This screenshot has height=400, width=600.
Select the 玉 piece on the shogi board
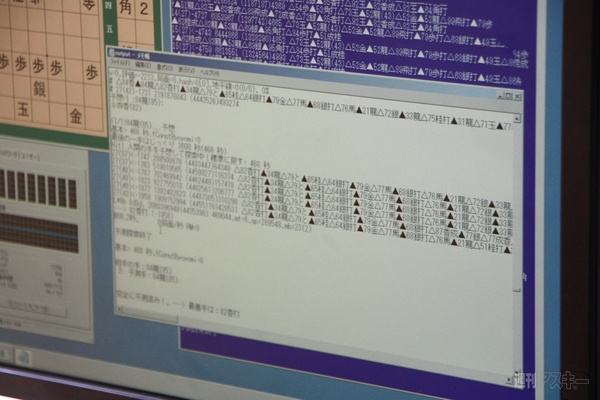click(23, 110)
